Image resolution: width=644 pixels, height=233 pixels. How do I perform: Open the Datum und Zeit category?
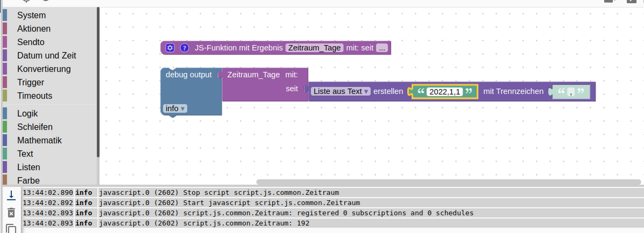click(x=47, y=56)
